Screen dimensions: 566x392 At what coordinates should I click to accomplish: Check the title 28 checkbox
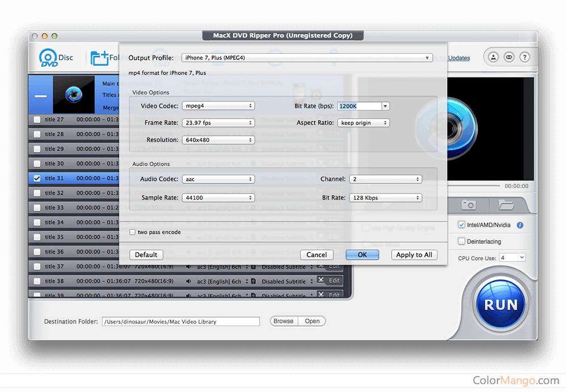(x=37, y=134)
